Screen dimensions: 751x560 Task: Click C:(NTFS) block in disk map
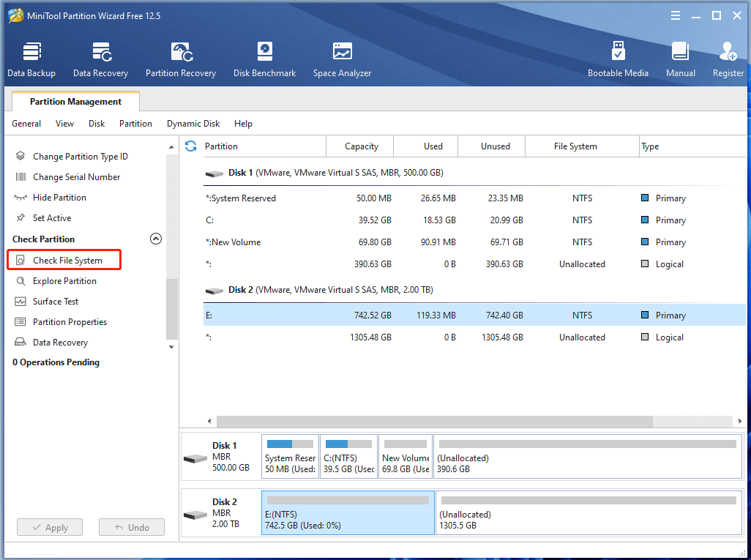348,457
